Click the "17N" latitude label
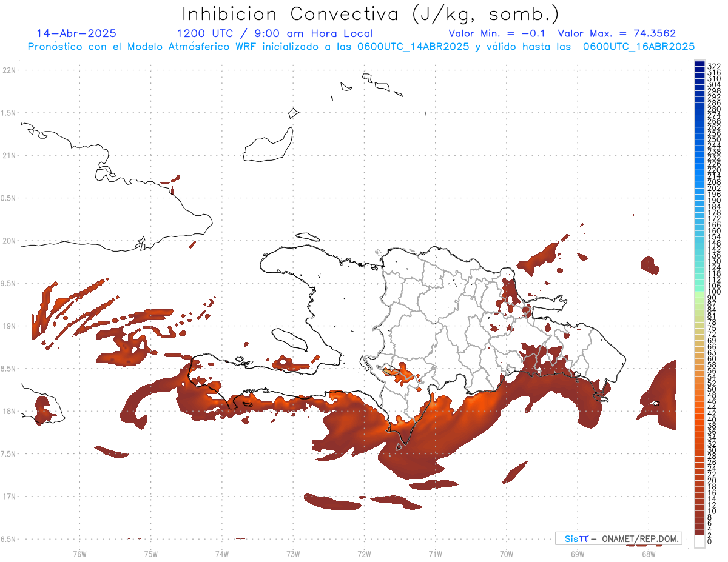728x562 pixels. tap(9, 497)
